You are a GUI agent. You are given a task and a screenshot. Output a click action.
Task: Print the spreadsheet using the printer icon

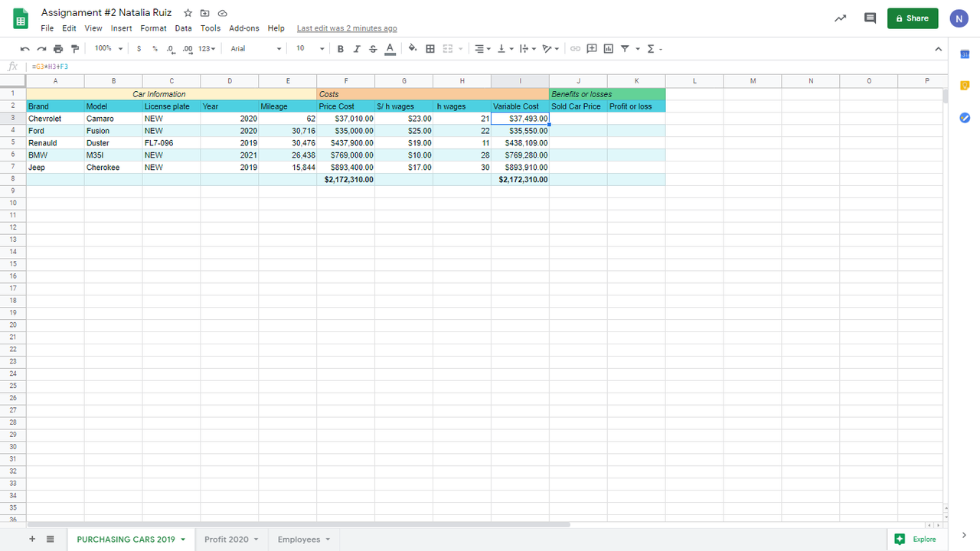coord(58,48)
